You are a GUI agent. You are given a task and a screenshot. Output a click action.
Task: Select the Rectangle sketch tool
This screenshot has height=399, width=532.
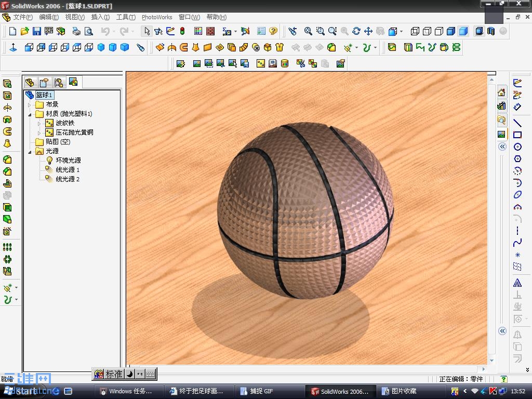(517, 135)
